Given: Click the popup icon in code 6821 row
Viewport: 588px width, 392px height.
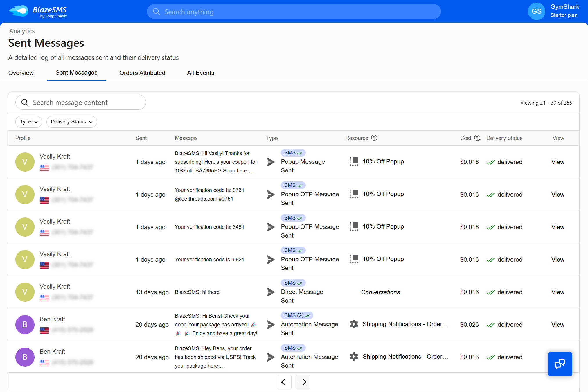Looking at the screenshot, I should pos(354,259).
